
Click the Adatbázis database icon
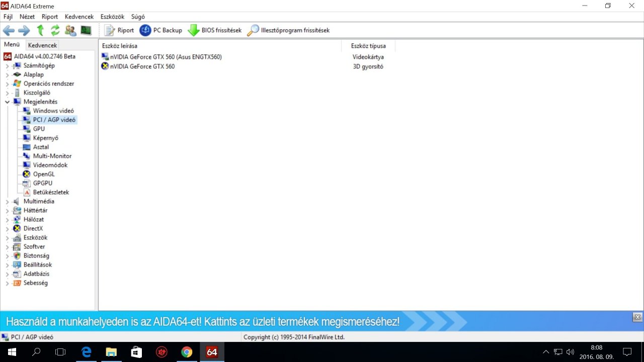17,274
